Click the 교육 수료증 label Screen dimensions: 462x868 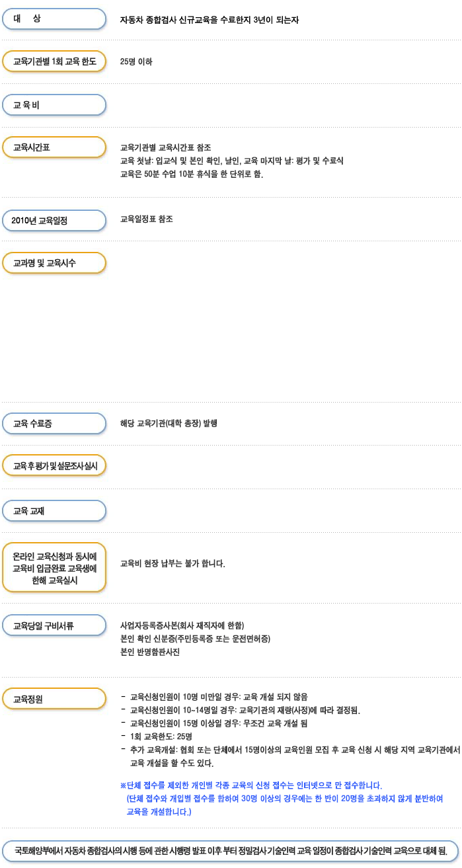[54, 423]
